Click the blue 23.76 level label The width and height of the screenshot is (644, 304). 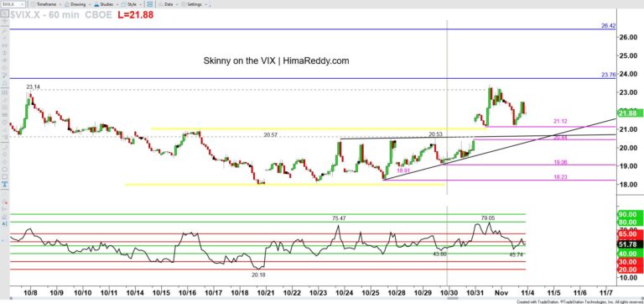click(608, 75)
